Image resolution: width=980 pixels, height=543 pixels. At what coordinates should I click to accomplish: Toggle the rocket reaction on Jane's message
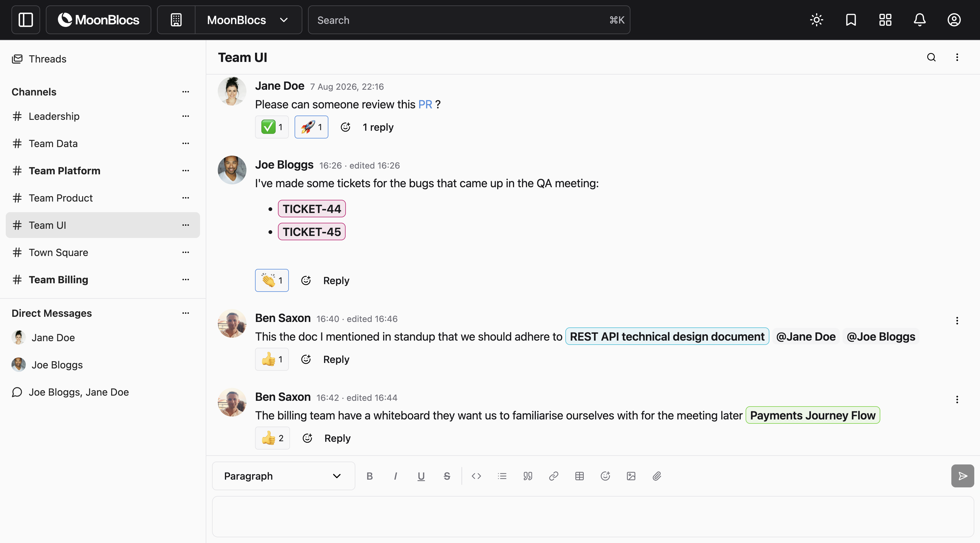coord(311,127)
